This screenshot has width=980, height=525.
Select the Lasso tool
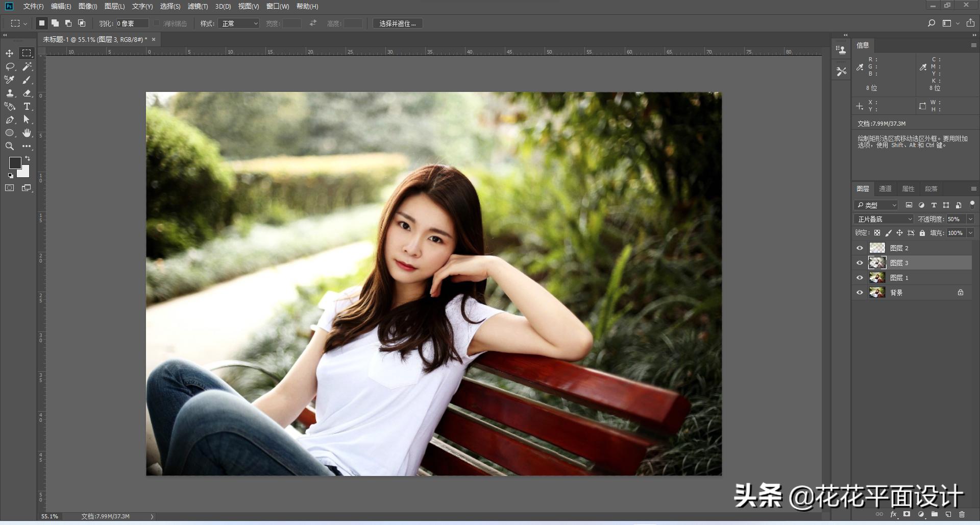(10, 67)
